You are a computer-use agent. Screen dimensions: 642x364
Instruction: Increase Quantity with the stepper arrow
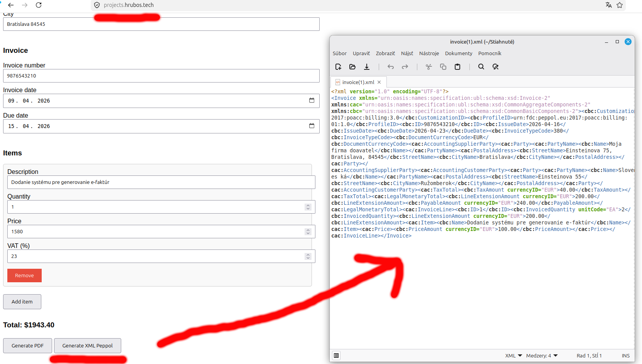[308, 205]
